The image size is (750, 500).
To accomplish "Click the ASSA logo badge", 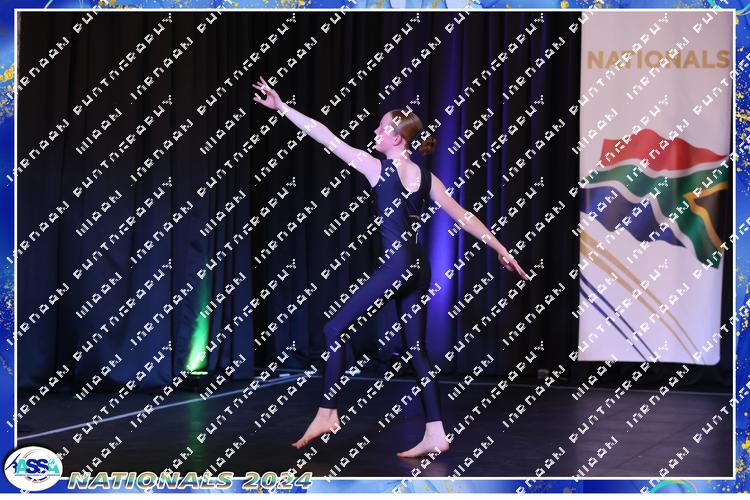I will 33,469.
